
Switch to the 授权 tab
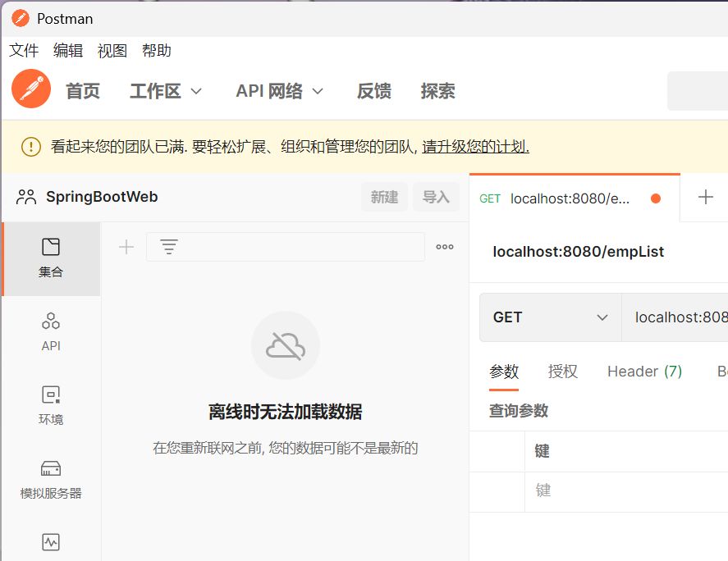click(563, 372)
